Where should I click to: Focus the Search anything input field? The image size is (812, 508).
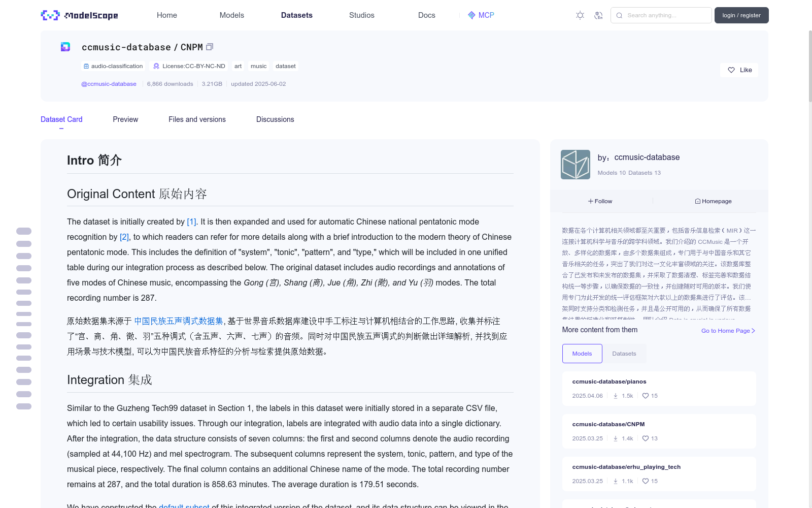tap(661, 15)
